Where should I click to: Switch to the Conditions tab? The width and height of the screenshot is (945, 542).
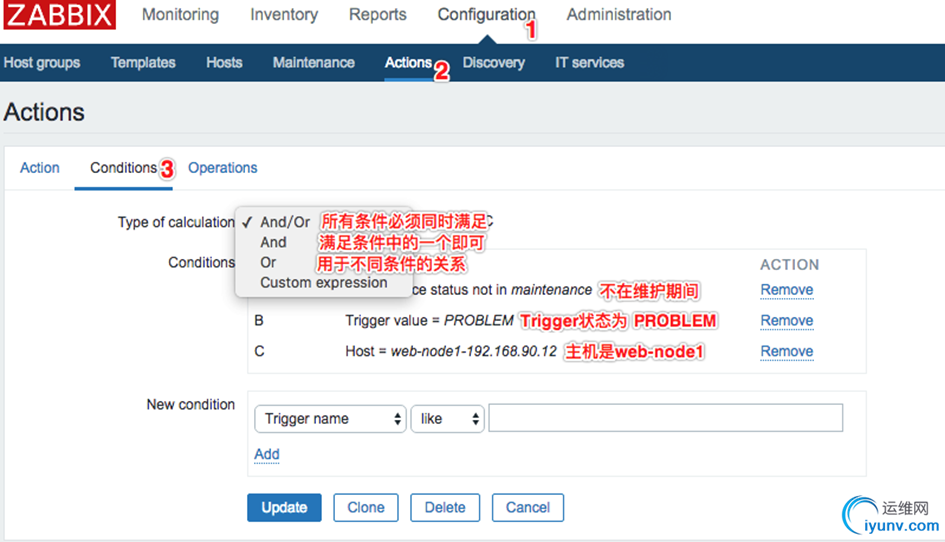(124, 168)
